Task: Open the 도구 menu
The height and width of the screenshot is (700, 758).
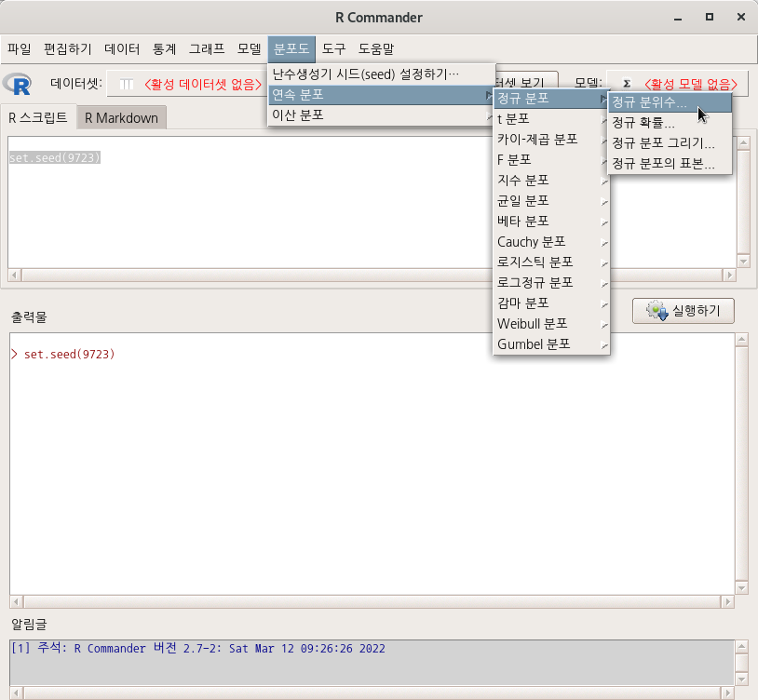Action: pyautogui.click(x=333, y=48)
